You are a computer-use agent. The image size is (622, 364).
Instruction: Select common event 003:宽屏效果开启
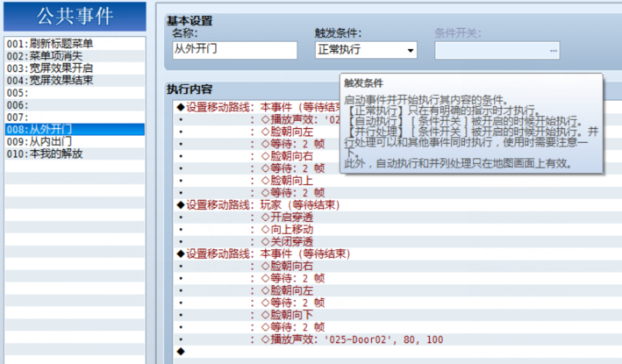click(75, 68)
